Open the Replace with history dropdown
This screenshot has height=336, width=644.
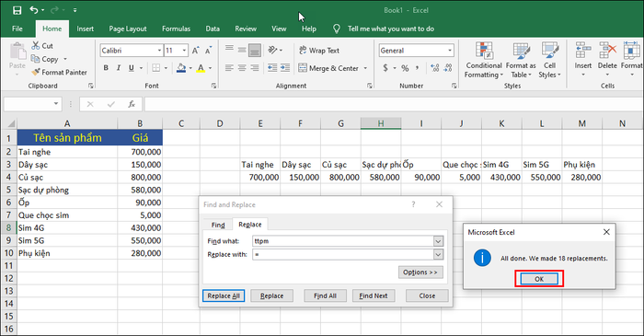(438, 255)
